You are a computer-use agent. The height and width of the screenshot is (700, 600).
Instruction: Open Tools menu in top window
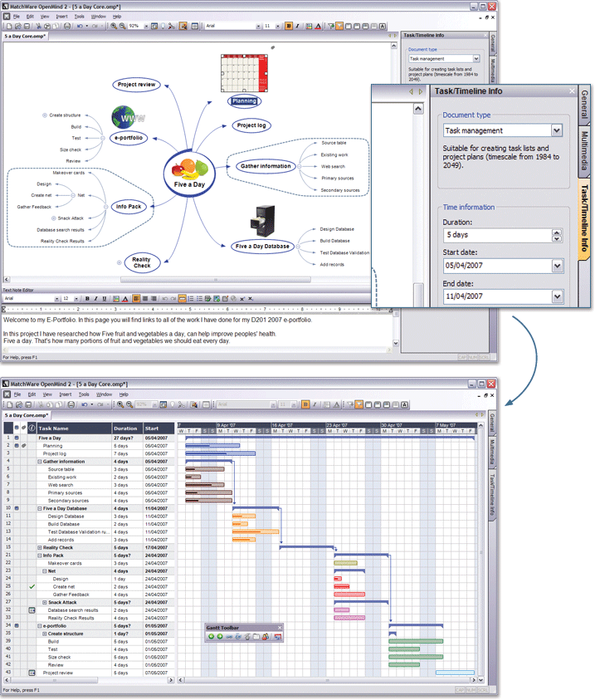point(80,17)
